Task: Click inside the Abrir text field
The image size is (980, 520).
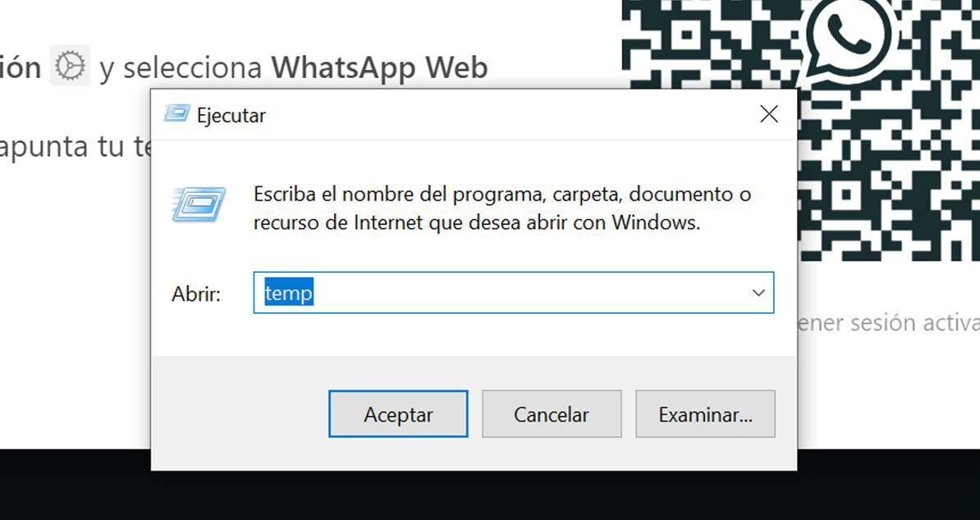Action: [x=513, y=292]
